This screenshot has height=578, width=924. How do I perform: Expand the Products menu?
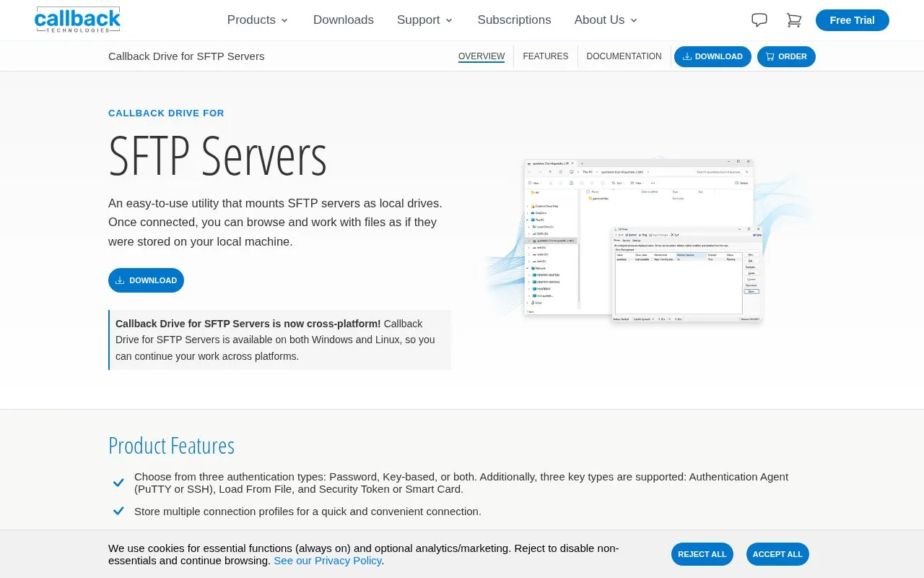258,20
